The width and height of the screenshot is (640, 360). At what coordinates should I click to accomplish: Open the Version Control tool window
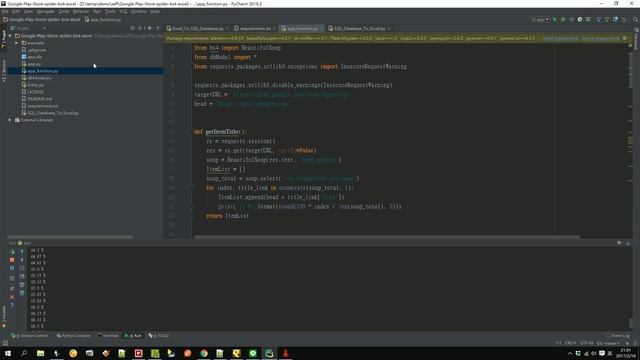click(x=29, y=336)
